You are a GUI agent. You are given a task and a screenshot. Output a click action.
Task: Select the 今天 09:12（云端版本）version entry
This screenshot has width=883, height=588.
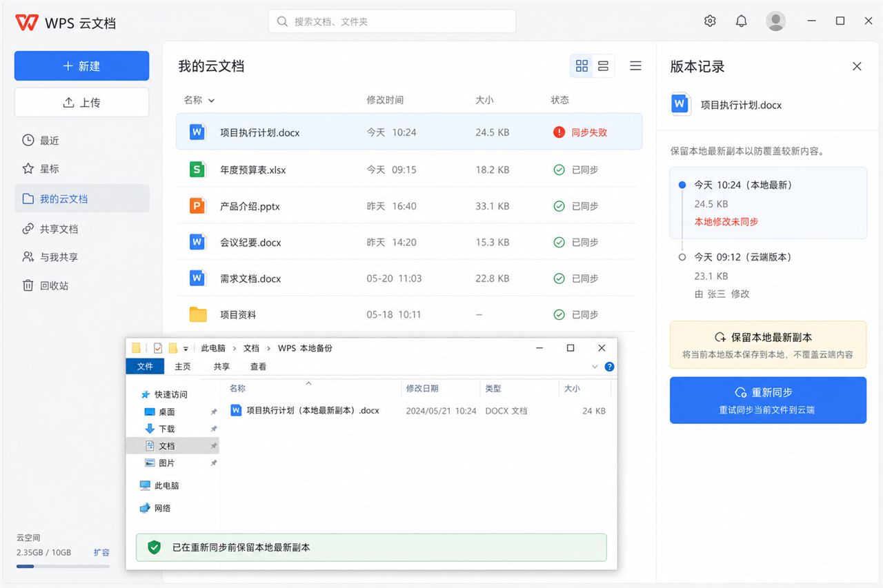coord(768,274)
